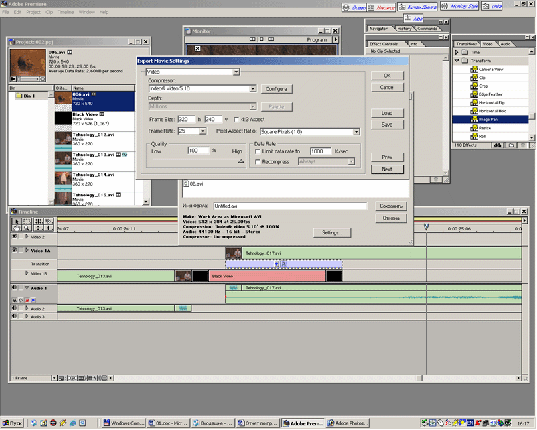Click the Project window thumbnail play icon
537x430 pixels.
point(13,79)
